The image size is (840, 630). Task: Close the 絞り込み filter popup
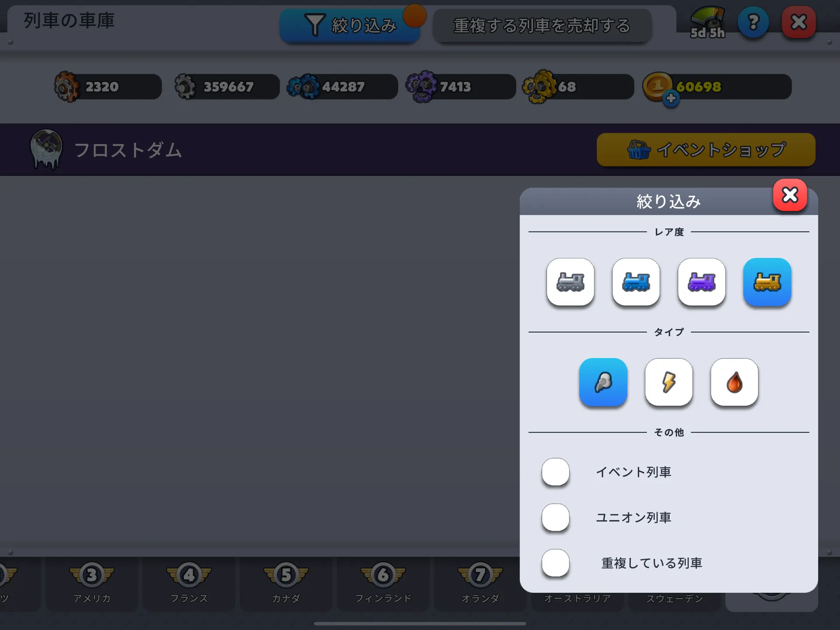pyautogui.click(x=790, y=195)
